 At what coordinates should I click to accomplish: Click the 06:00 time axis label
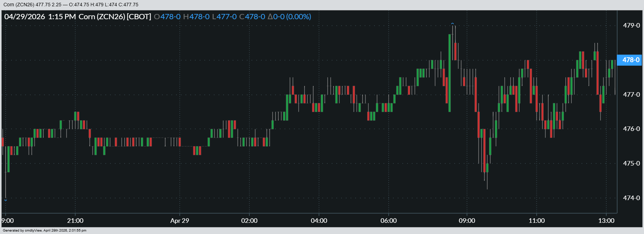(389, 221)
